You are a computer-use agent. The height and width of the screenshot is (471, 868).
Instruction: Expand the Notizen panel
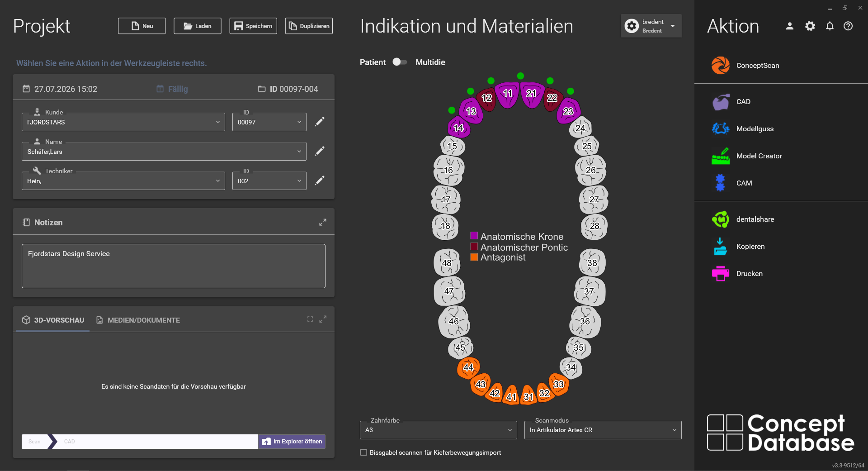pyautogui.click(x=323, y=223)
